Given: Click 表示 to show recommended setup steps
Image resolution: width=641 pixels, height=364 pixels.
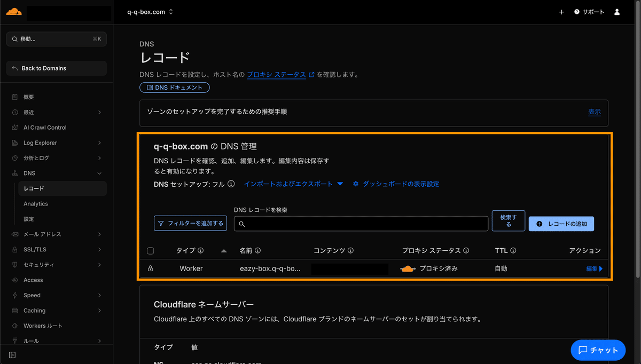Looking at the screenshot, I should [594, 112].
